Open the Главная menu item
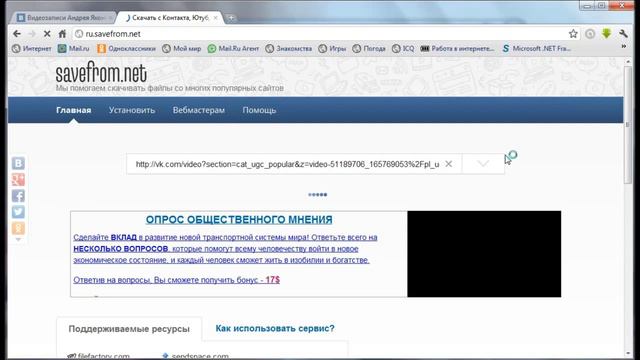The width and height of the screenshot is (640, 360). [x=73, y=110]
